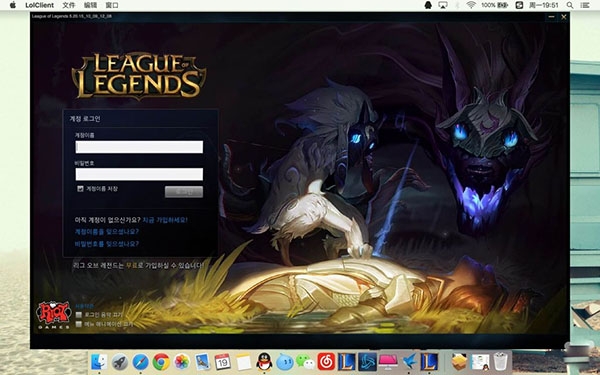Click the 비밀번호를 잊으셨나요? link

pyautogui.click(x=107, y=244)
